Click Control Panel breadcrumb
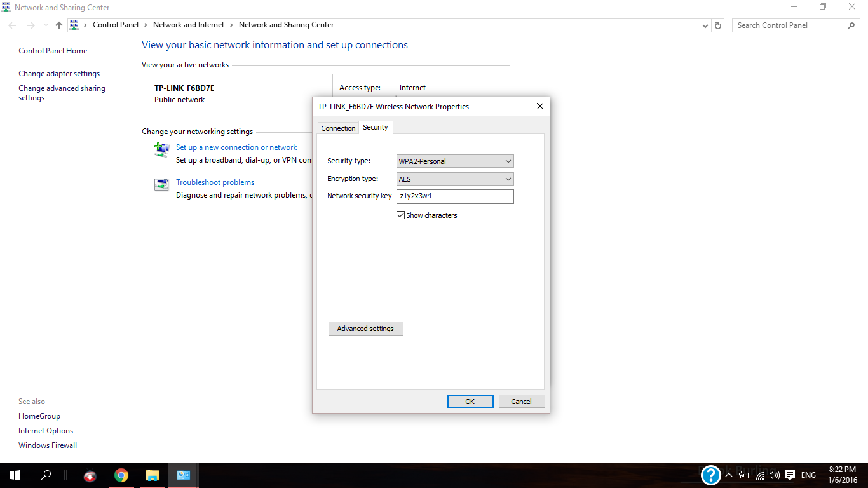 (116, 25)
